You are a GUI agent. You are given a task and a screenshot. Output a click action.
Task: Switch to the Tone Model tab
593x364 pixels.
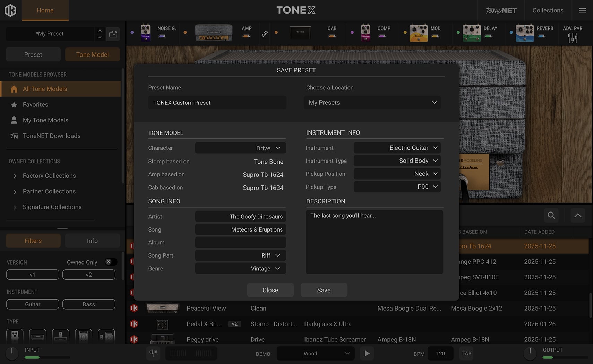point(92,54)
